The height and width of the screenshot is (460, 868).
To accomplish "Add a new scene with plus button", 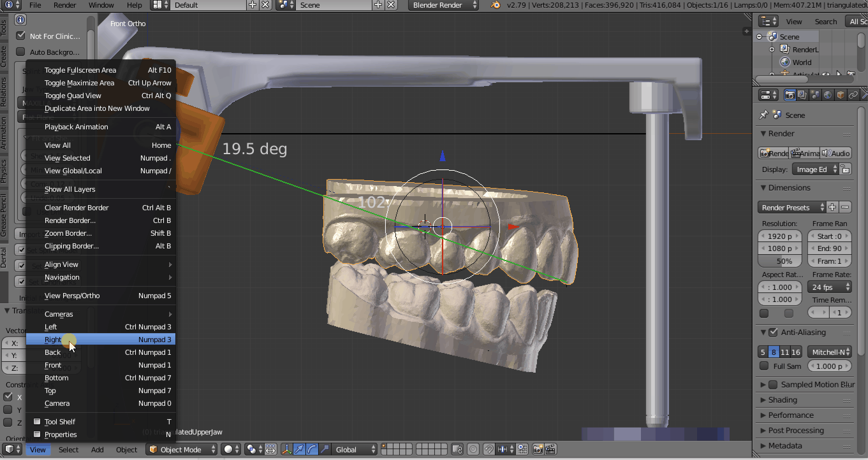I will click(378, 4).
